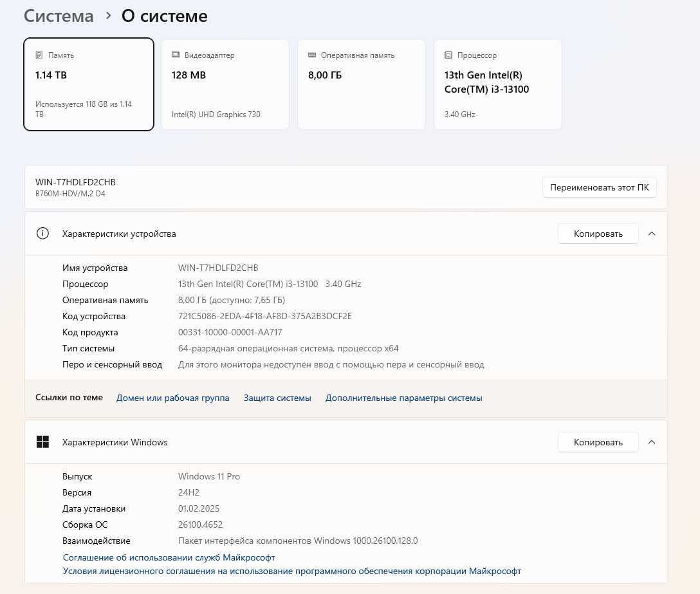
Task: Open Дополнительные параметры системы link
Action: tap(403, 398)
